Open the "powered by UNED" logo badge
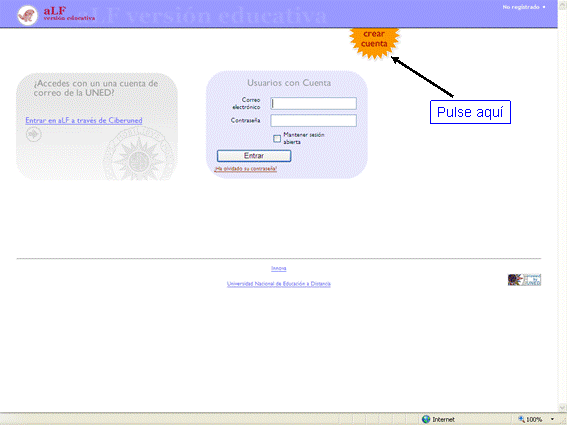Screen dimensions: 567x425 (524, 280)
